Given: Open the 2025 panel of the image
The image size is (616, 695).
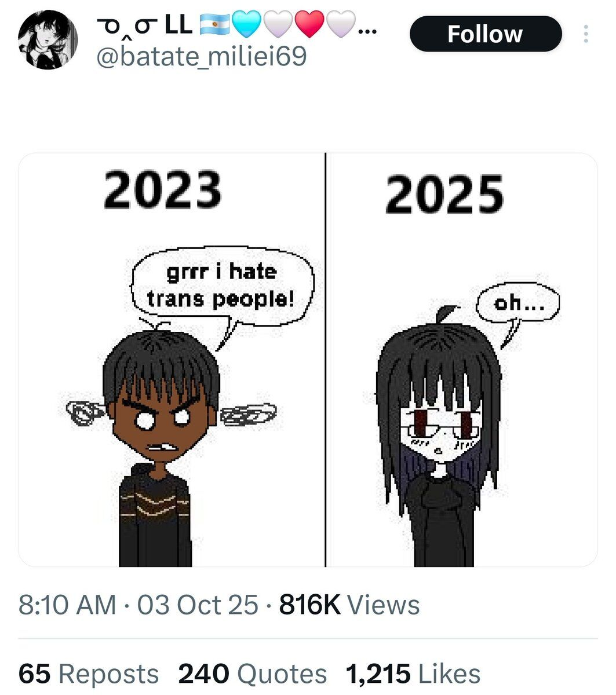Looking at the screenshot, I should coord(462,360).
